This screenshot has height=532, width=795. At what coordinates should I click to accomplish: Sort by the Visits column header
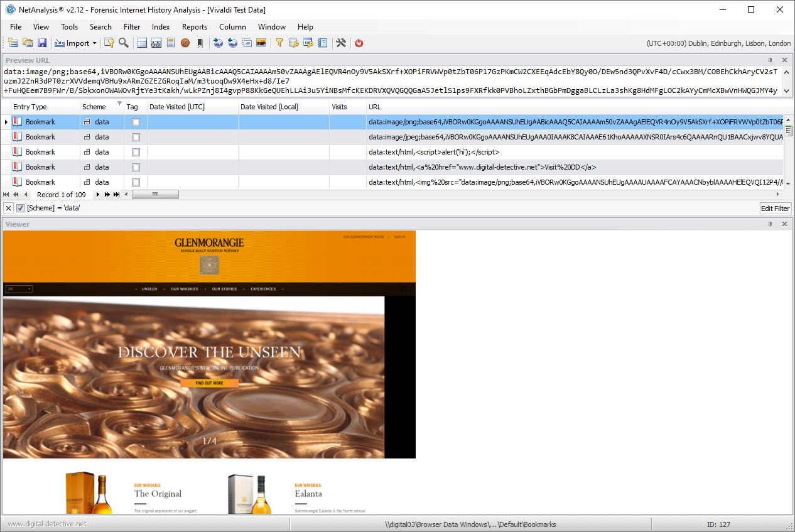(x=347, y=107)
